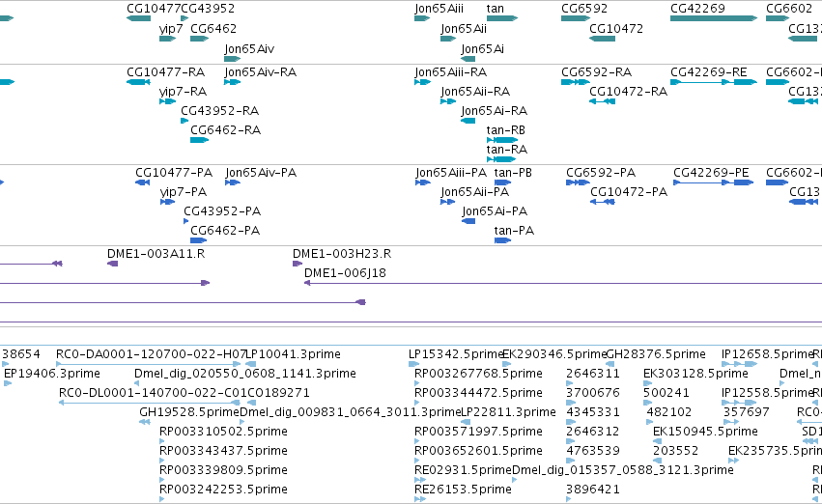The image size is (822, 504).
Task: Click the RC0-DL0001-140700-022-C01 EST label
Action: click(x=153, y=392)
